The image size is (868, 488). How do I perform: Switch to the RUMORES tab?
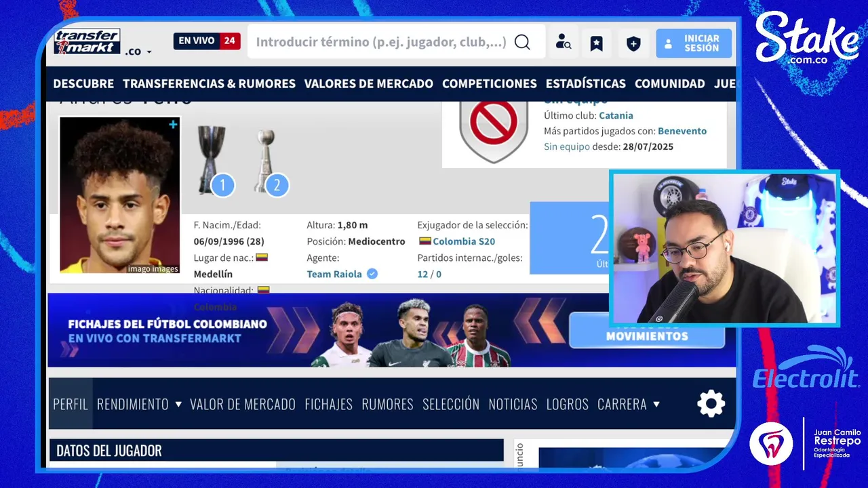pyautogui.click(x=387, y=404)
